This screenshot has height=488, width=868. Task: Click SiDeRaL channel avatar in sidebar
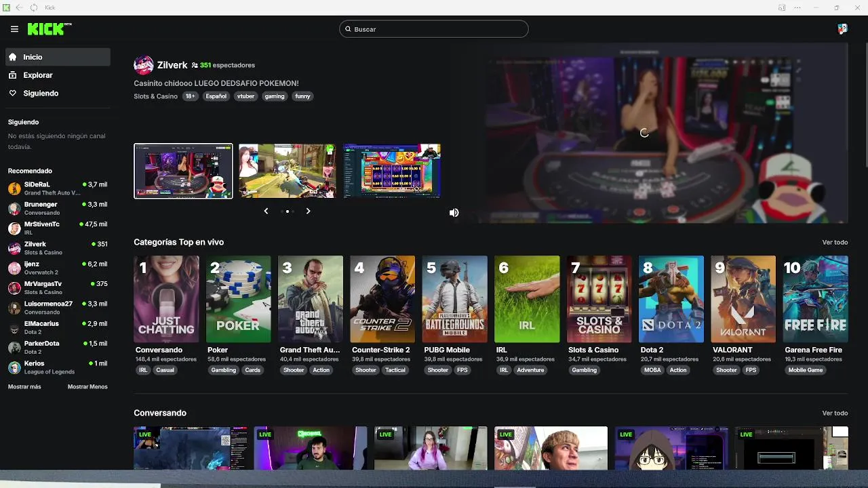(14, 188)
